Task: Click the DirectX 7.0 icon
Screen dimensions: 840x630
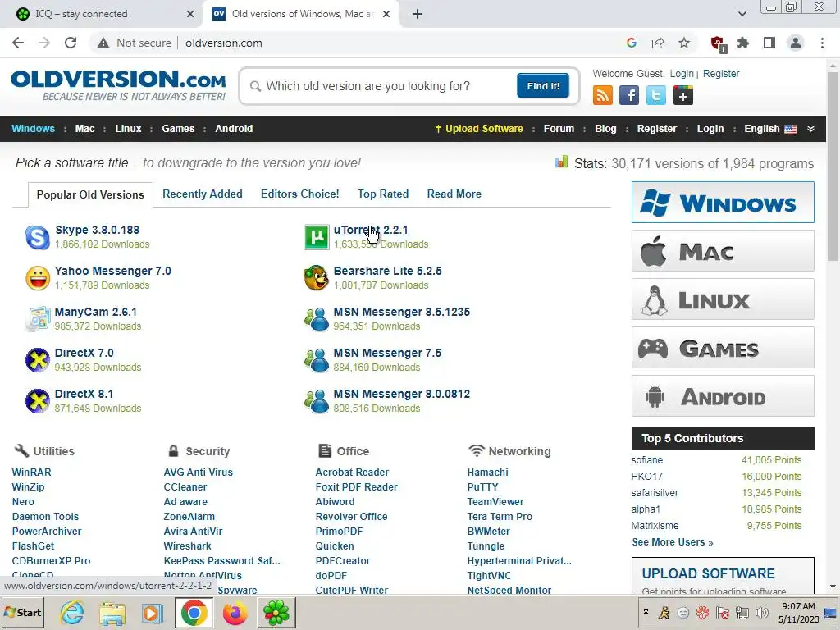Action: point(38,360)
